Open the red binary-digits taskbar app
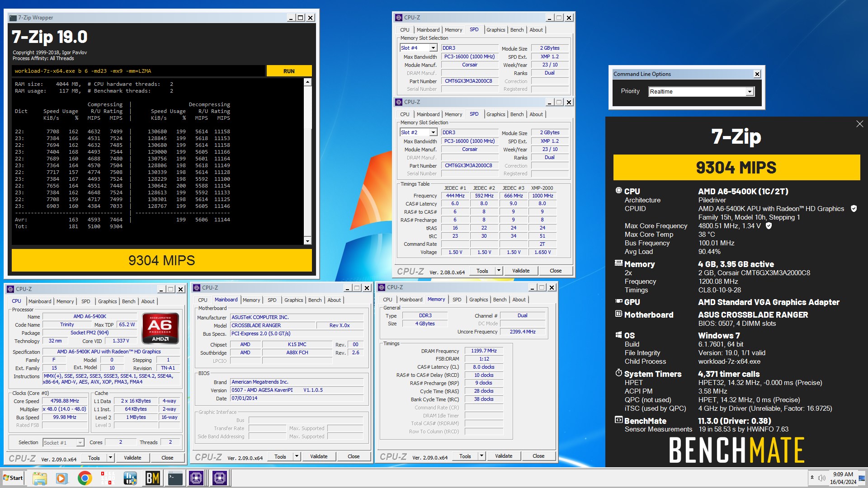This screenshot has width=868, height=488. [x=108, y=478]
